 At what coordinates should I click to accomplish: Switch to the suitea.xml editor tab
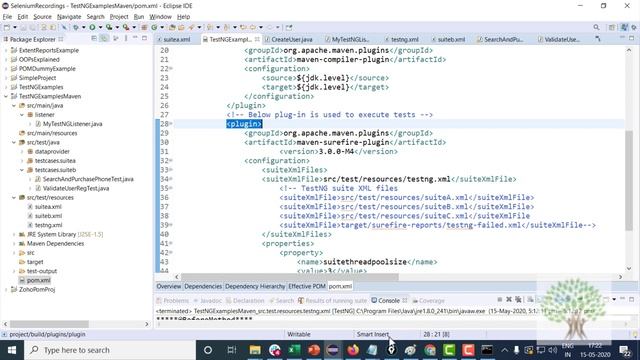pyautogui.click(x=176, y=40)
